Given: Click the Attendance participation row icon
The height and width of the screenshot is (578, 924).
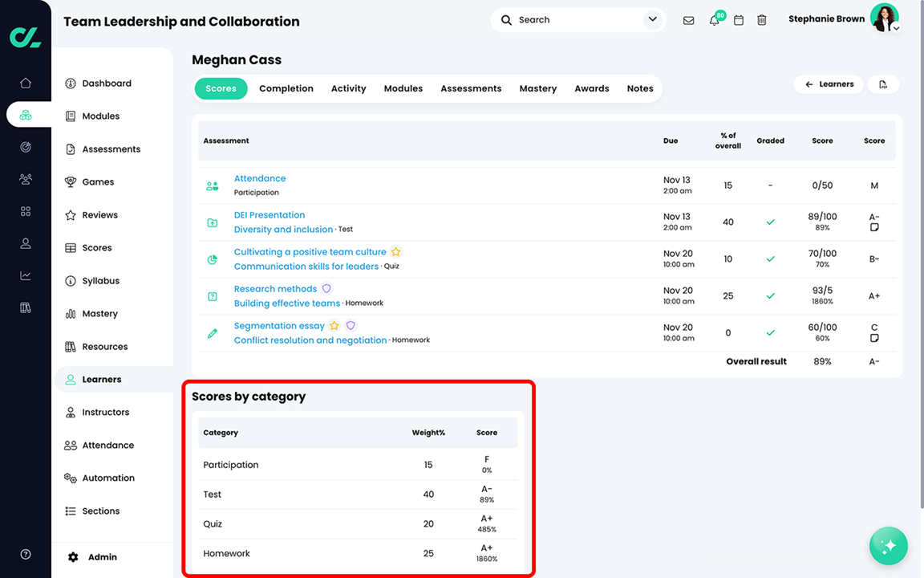Looking at the screenshot, I should [212, 185].
